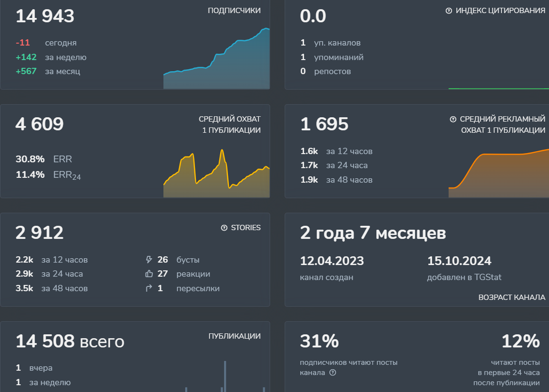Click the +567 за месяц value
549x392 pixels.
click(26, 71)
